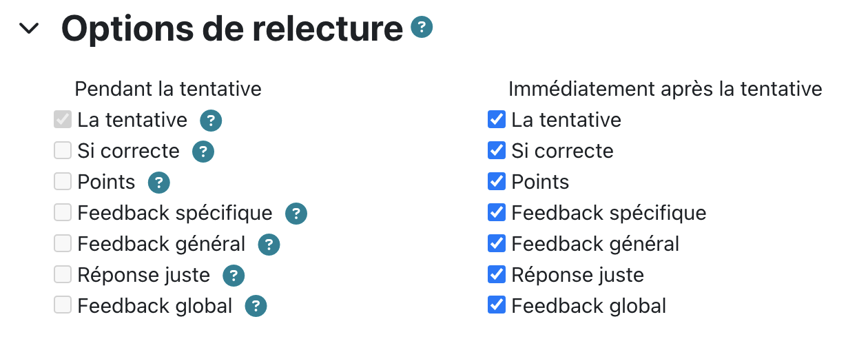Show help for Feedback global
868x339 pixels.
[x=256, y=307]
